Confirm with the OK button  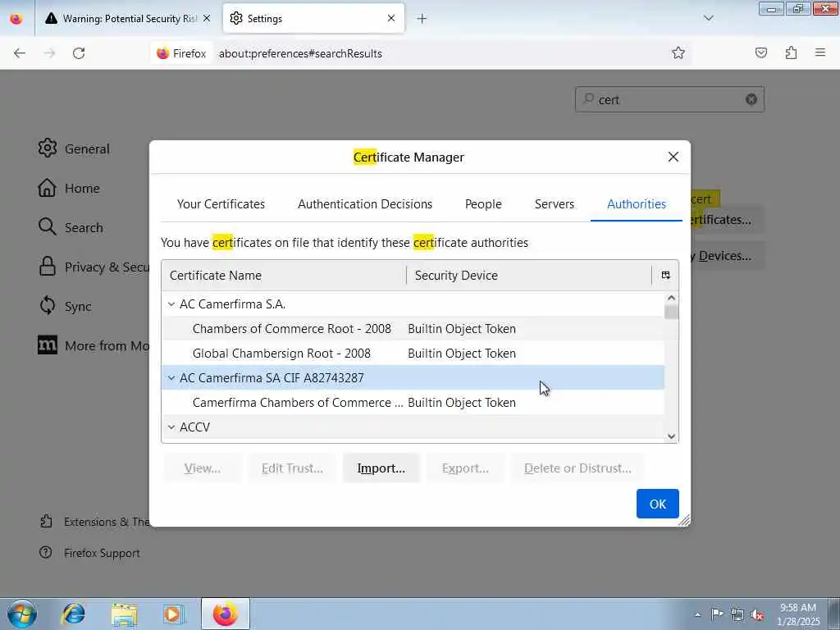(x=657, y=504)
